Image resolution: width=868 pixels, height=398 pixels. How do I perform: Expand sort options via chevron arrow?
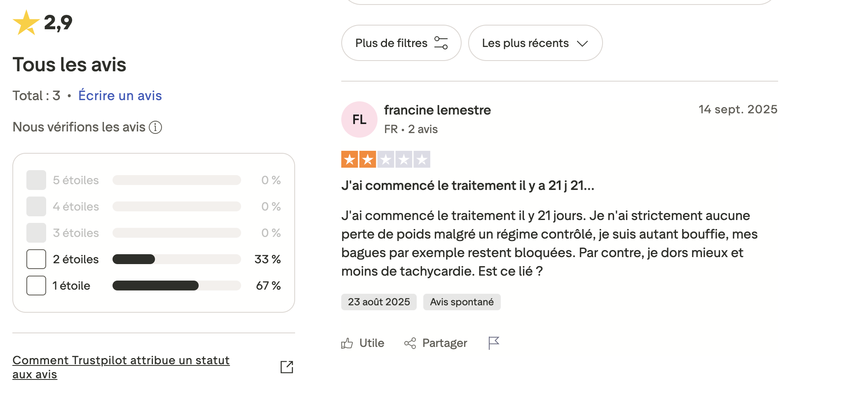pos(582,43)
